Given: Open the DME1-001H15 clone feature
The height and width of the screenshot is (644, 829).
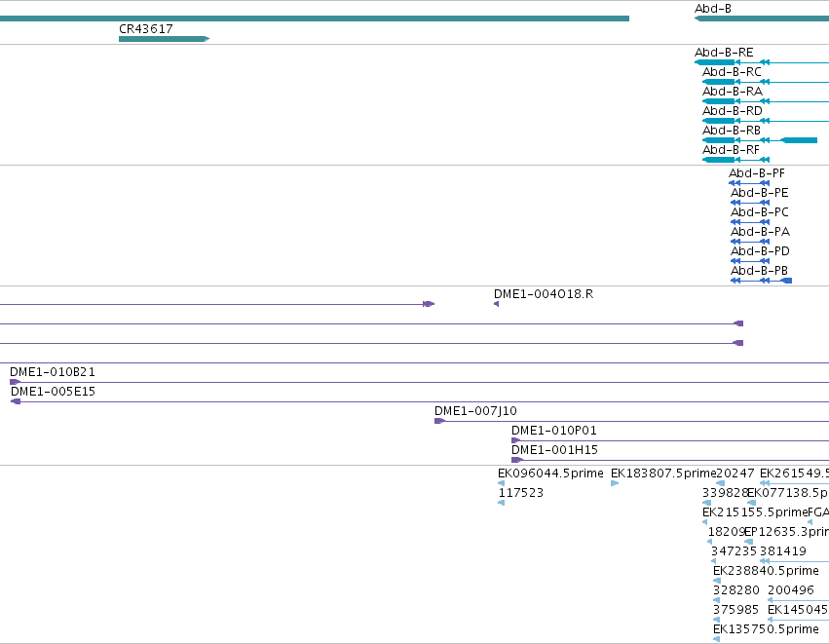Looking at the screenshot, I should 554,450.
